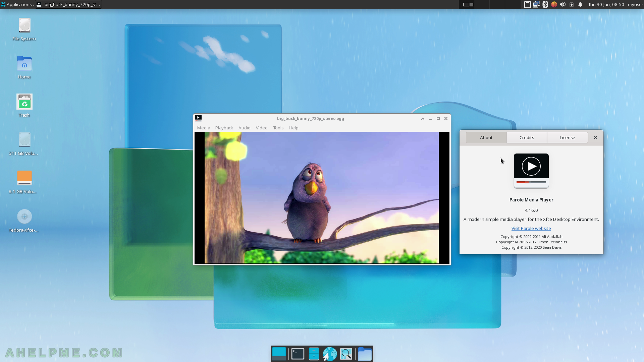Click the version number 4.16.0
Image resolution: width=644 pixels, height=362 pixels.
point(531,210)
